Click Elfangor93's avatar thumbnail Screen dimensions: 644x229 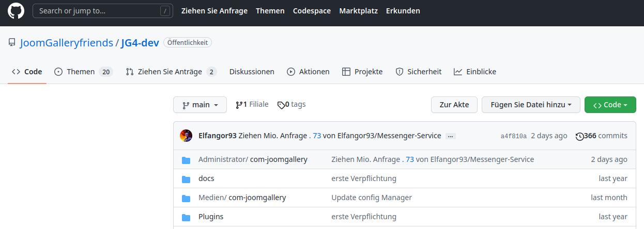(x=186, y=136)
